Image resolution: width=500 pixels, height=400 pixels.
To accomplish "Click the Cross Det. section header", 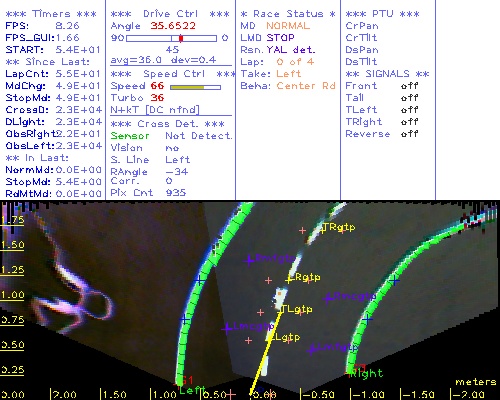I will click(168, 124).
